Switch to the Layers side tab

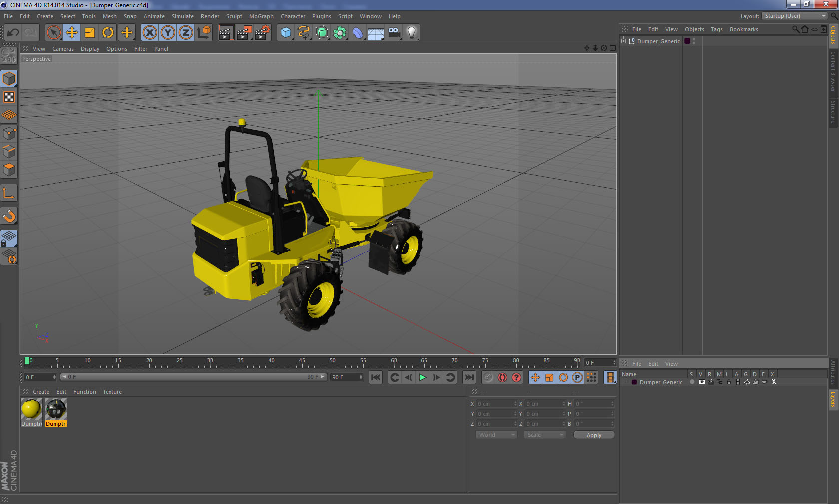click(x=833, y=399)
